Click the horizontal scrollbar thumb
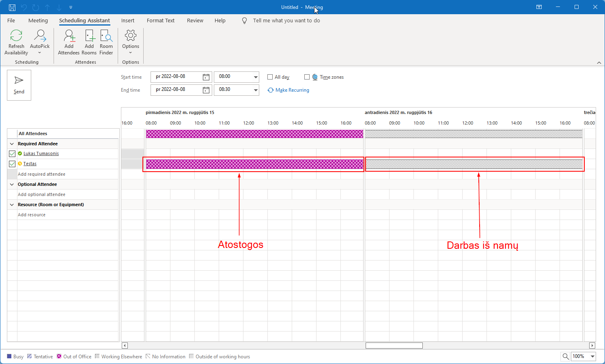The height and width of the screenshot is (364, 605). (x=394, y=346)
